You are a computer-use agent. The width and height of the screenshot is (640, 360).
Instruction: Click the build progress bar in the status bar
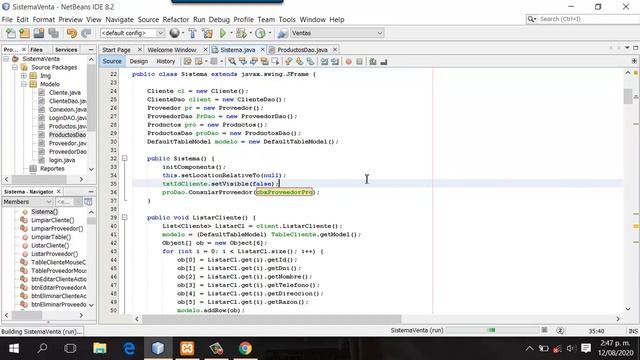(493, 330)
